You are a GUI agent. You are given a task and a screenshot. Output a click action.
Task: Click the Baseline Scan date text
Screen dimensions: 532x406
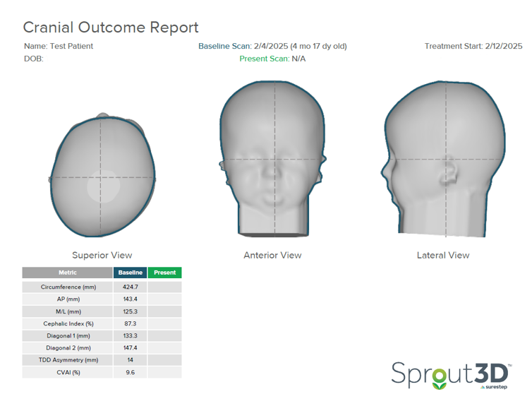tap(272, 47)
